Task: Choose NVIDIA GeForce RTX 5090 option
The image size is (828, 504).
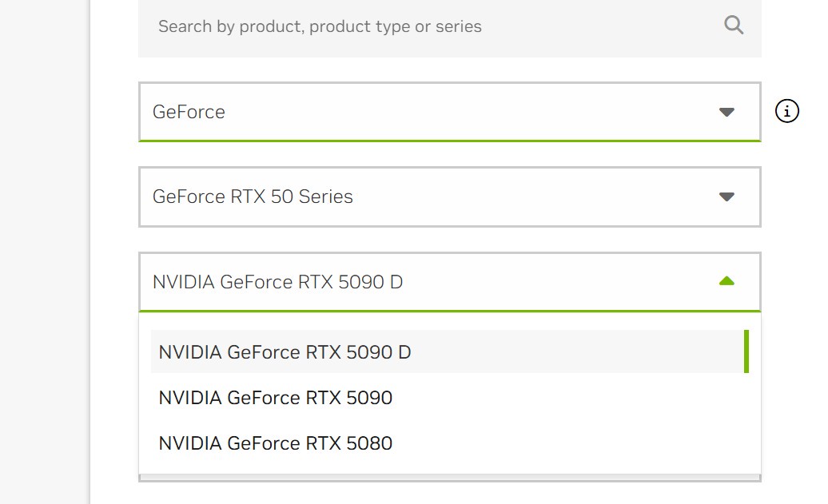Action: click(x=276, y=398)
